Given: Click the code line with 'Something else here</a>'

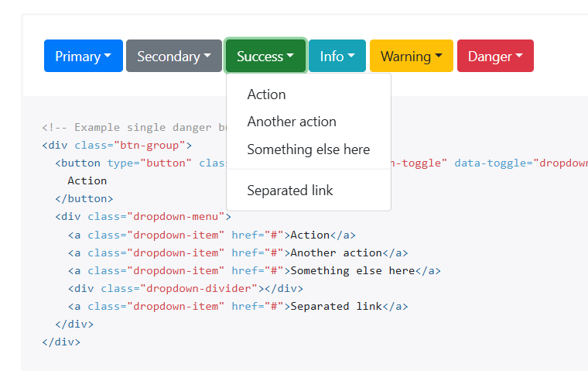Looking at the screenshot, I should point(255,271).
